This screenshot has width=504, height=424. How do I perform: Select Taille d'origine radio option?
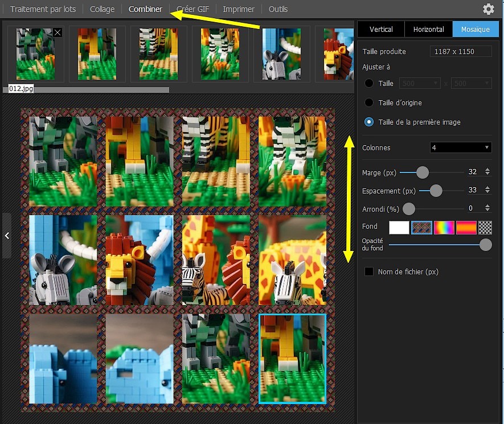pyautogui.click(x=369, y=102)
